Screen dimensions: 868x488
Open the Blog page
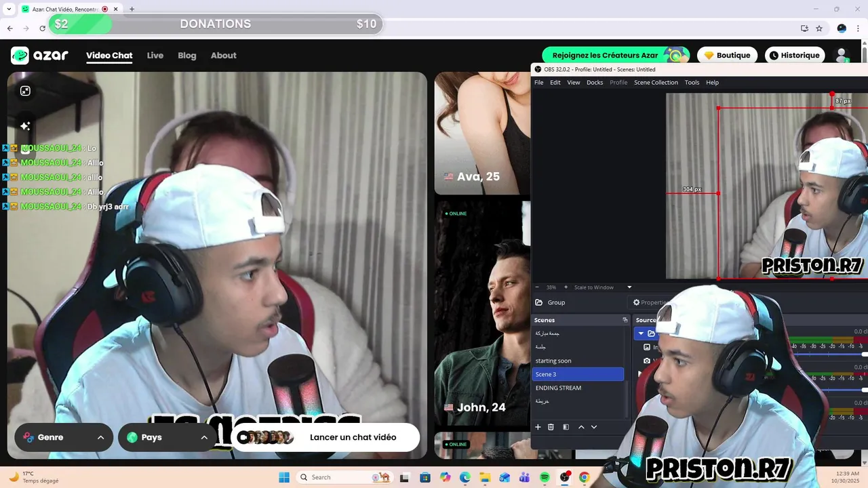(187, 56)
